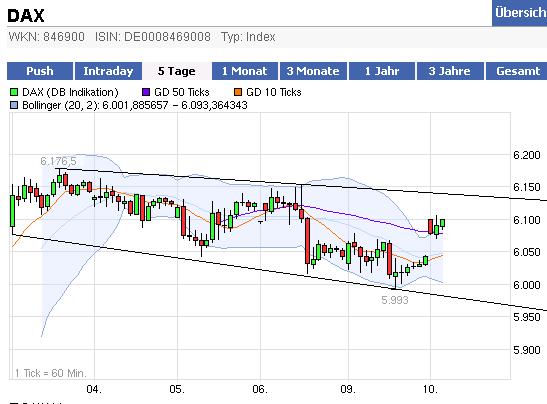The width and height of the screenshot is (547, 404).
Task: Select the 5 Tage tab
Action: [177, 71]
